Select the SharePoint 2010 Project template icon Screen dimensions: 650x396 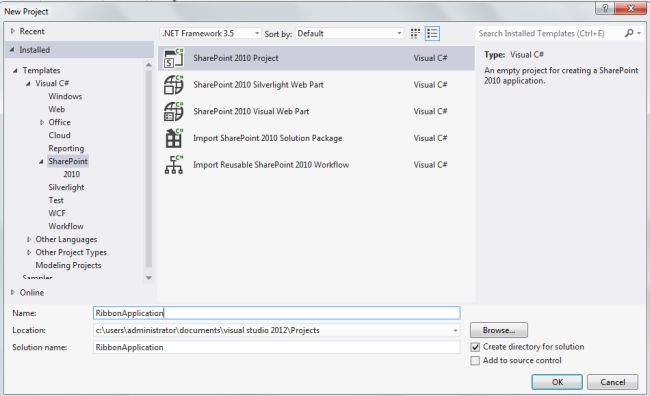click(x=173, y=58)
